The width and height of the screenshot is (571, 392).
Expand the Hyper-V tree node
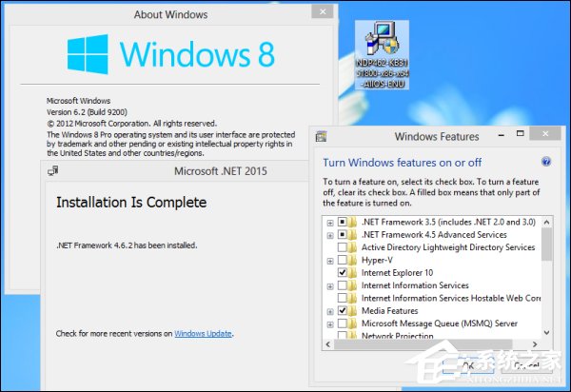(x=329, y=260)
